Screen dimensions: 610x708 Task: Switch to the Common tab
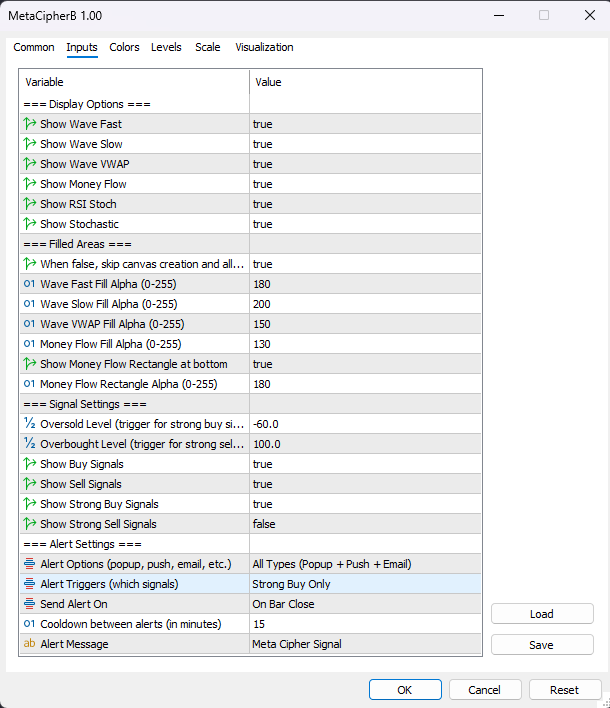tap(34, 47)
